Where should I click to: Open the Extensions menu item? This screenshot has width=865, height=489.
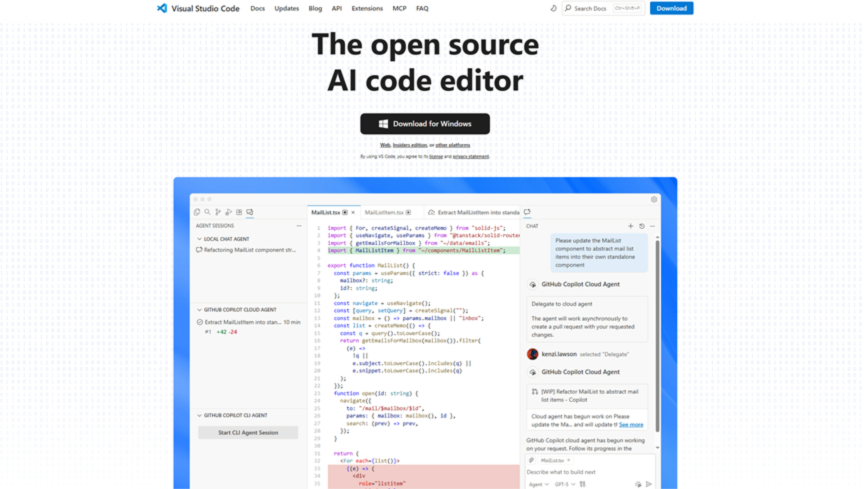pyautogui.click(x=367, y=8)
